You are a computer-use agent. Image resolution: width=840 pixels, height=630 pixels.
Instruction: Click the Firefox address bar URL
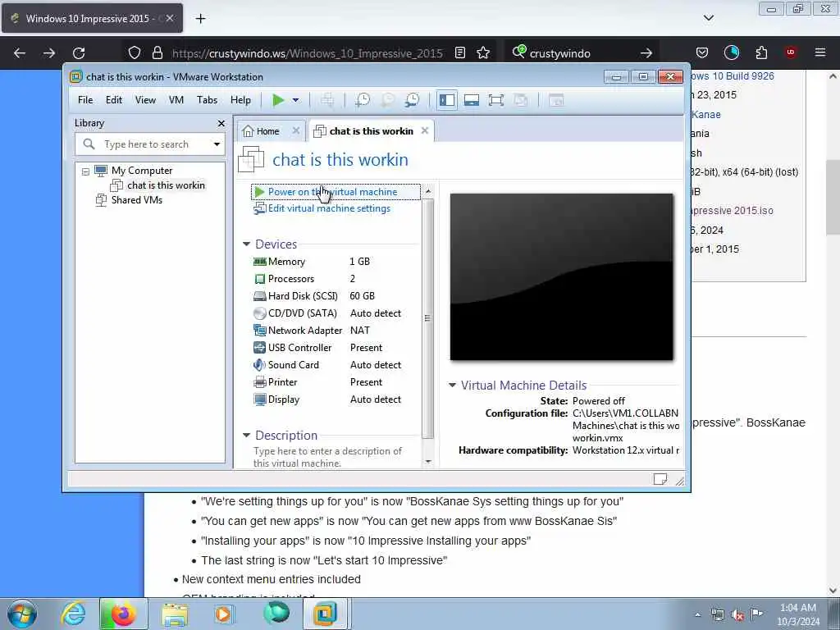point(307,53)
